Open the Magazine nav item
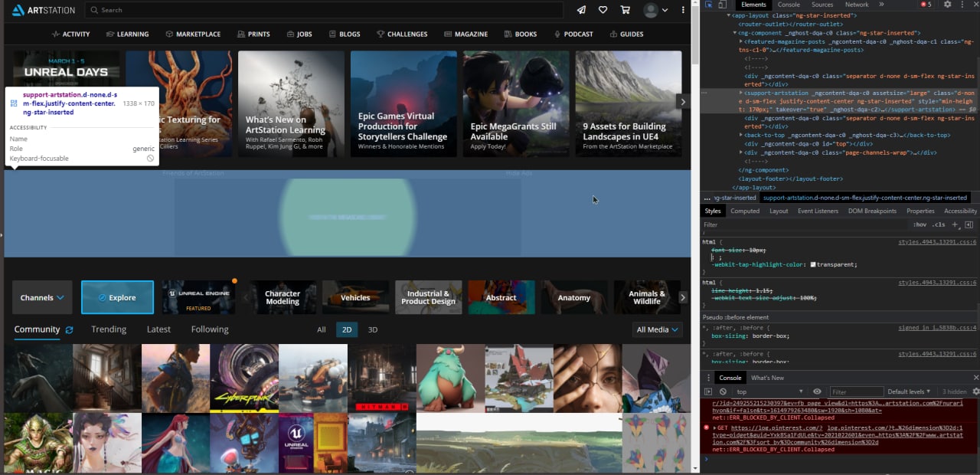The width and height of the screenshot is (980, 475). (x=465, y=34)
